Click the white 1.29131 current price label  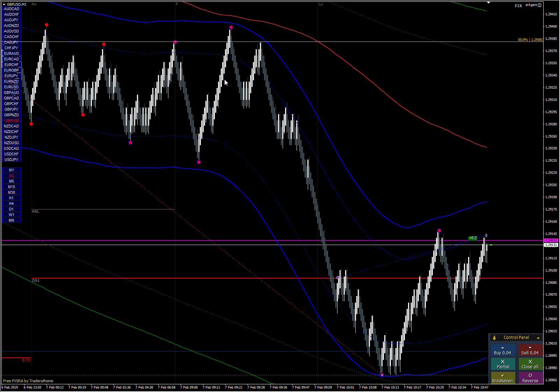point(551,245)
